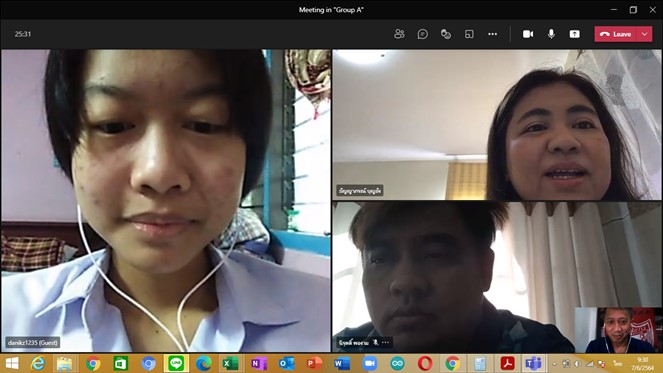
Task: Launch Internet Explorer from the taskbar
Action: click(x=38, y=363)
